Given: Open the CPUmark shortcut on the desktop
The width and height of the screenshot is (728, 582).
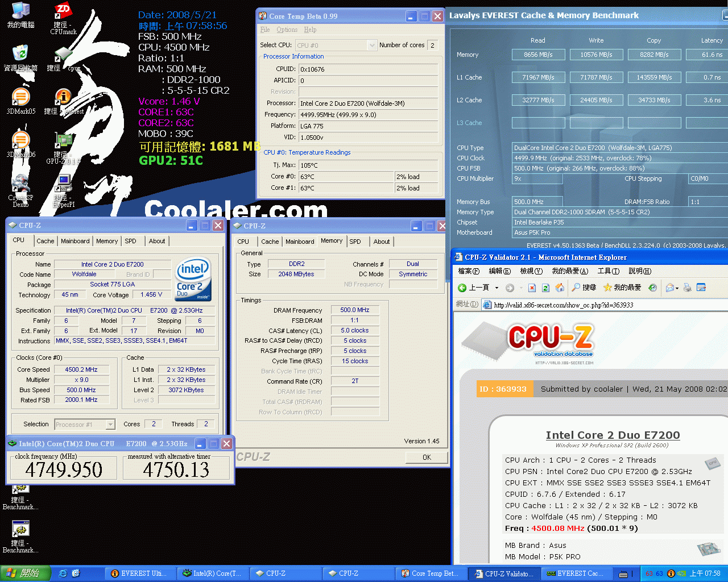Looking at the screenshot, I should 63,18.
